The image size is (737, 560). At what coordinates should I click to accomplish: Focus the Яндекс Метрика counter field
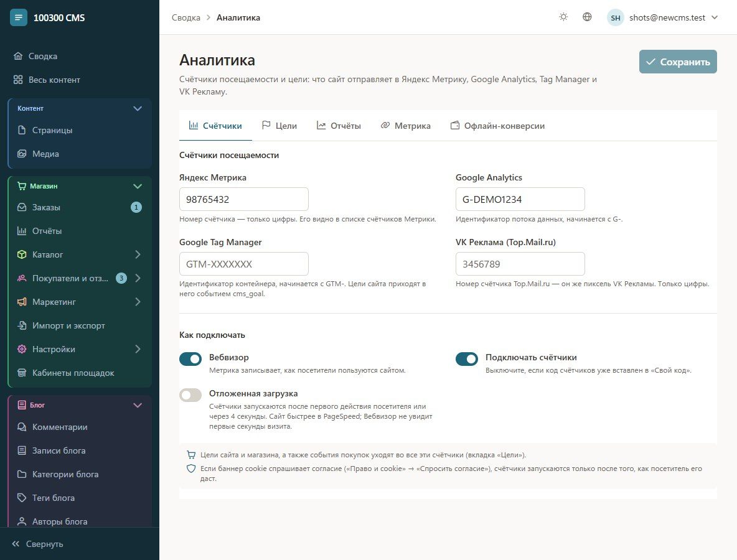[x=243, y=199]
